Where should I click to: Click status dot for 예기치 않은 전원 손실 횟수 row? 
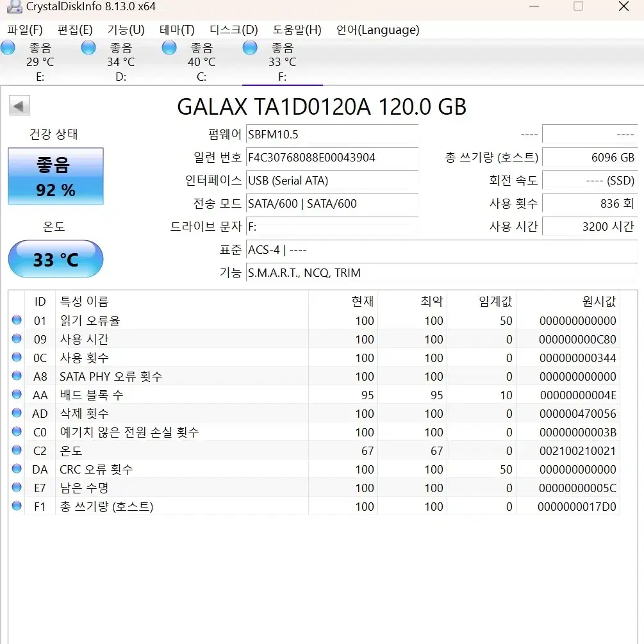(x=17, y=431)
